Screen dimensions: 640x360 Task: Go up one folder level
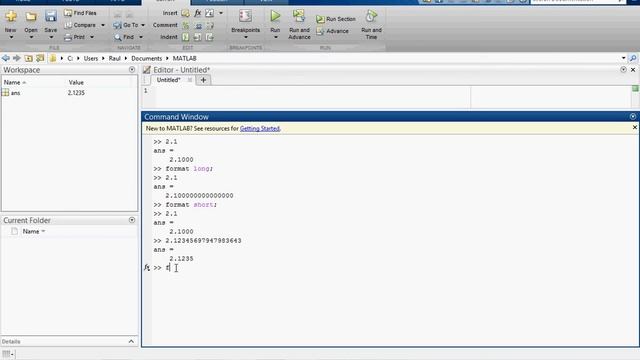click(28, 58)
